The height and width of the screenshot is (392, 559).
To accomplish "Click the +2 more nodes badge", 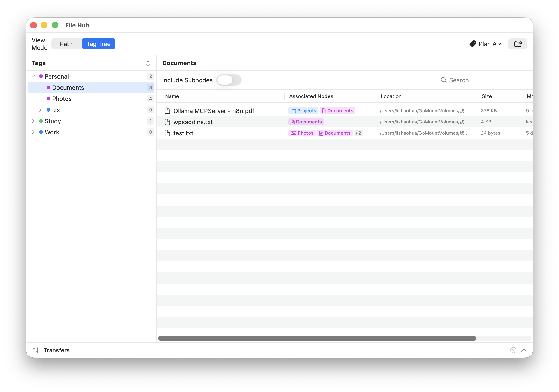I will pyautogui.click(x=358, y=133).
